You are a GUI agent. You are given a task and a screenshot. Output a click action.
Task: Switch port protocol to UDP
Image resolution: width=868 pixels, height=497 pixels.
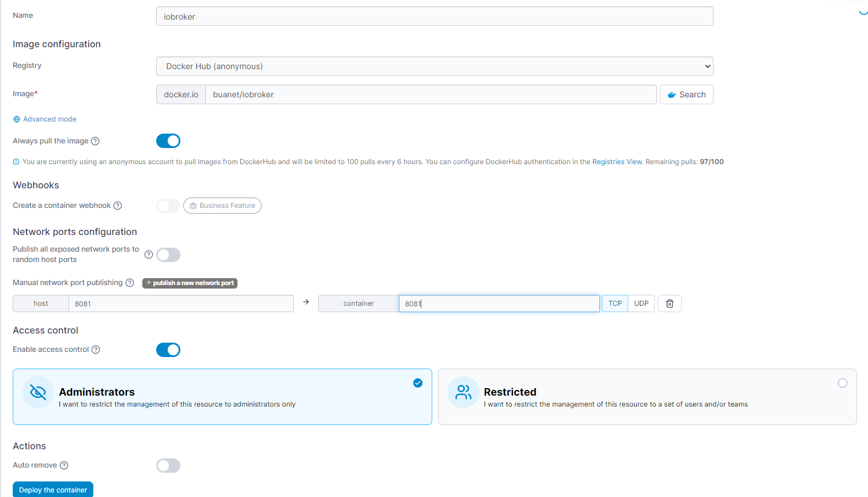pyautogui.click(x=641, y=303)
